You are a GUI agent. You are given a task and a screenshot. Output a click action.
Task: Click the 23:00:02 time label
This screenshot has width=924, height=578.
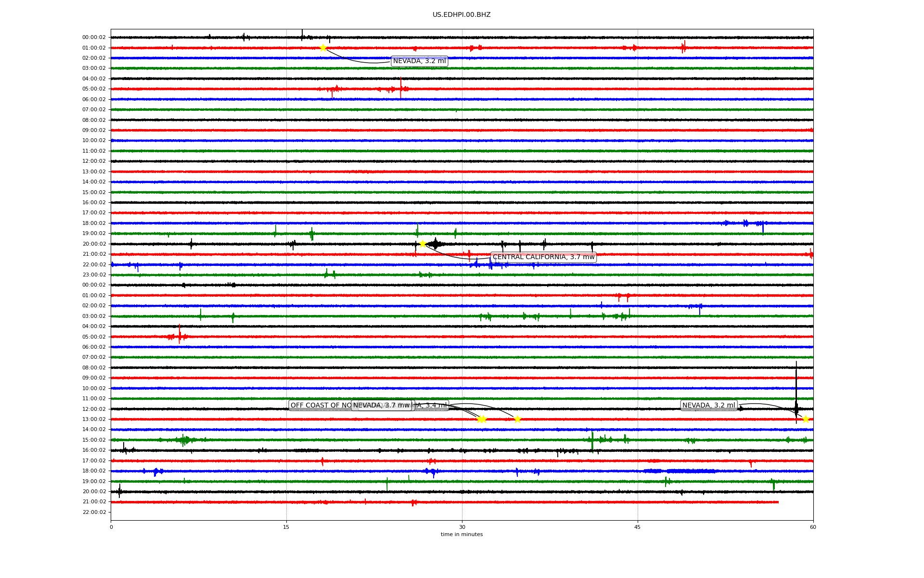coord(94,275)
